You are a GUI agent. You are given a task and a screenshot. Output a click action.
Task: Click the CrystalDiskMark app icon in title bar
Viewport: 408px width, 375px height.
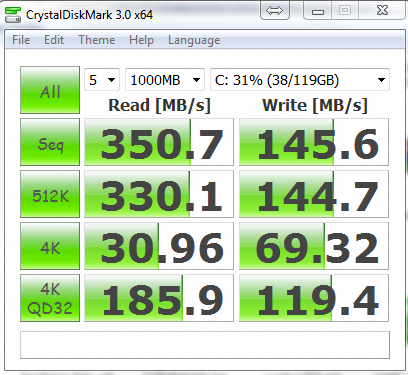click(13, 15)
